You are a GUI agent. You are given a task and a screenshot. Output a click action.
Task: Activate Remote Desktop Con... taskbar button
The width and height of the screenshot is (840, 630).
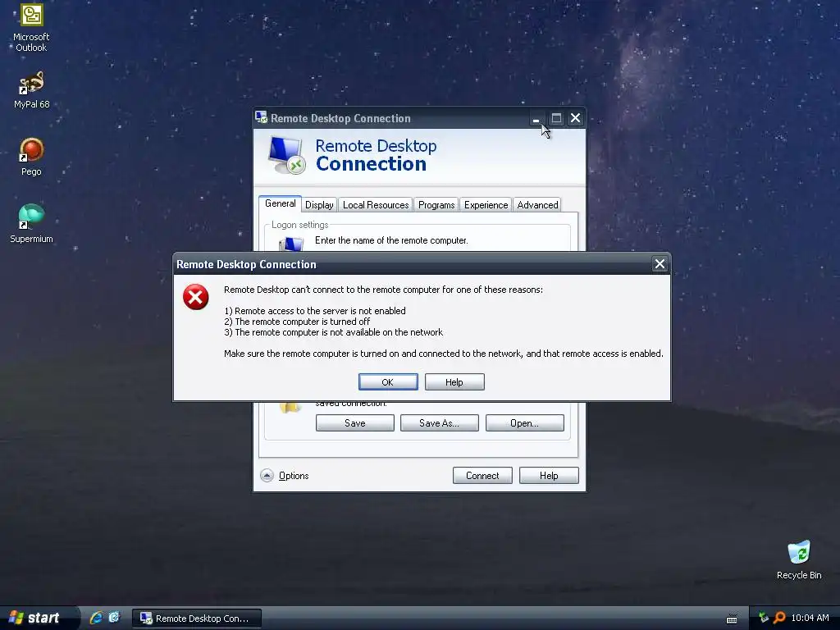point(197,619)
